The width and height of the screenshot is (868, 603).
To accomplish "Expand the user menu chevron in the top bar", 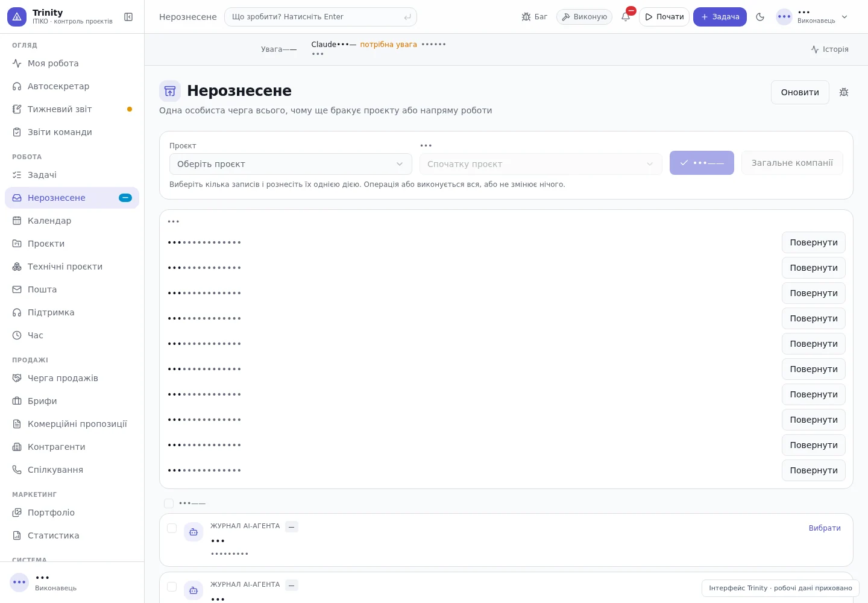I will (x=844, y=17).
